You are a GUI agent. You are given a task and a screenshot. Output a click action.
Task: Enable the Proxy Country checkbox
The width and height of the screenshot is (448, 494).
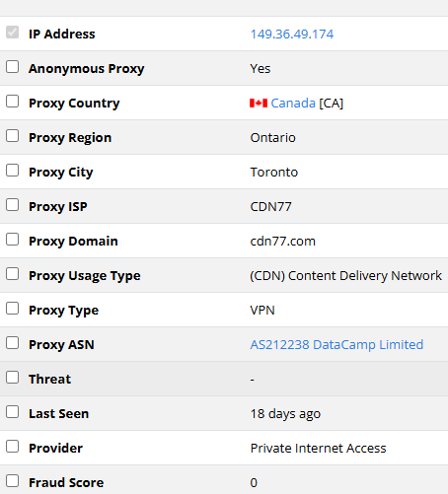13,102
